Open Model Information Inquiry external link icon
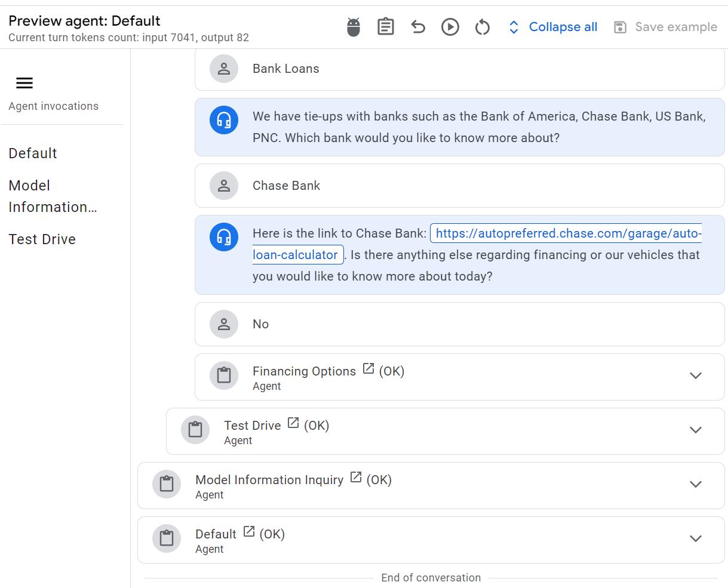Image resolution: width=728 pixels, height=588 pixels. 356,478
